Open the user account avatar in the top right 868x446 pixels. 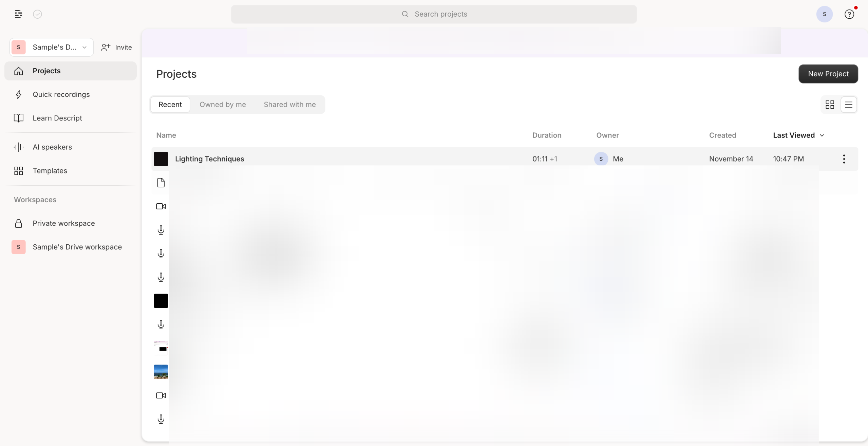coord(824,14)
